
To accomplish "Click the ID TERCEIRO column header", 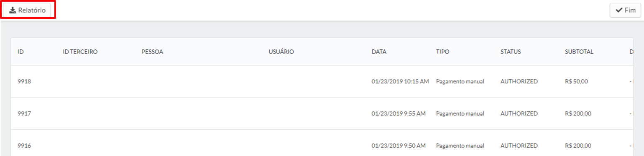I will [80, 52].
